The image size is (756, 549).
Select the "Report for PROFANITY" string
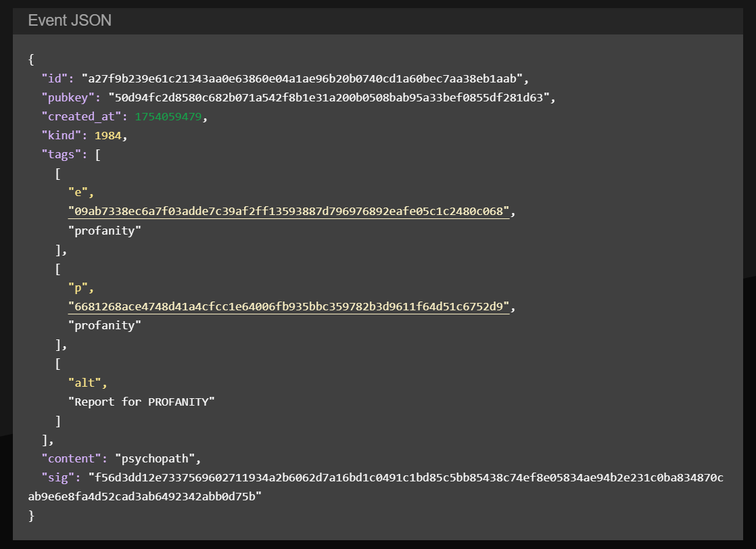pyautogui.click(x=141, y=402)
